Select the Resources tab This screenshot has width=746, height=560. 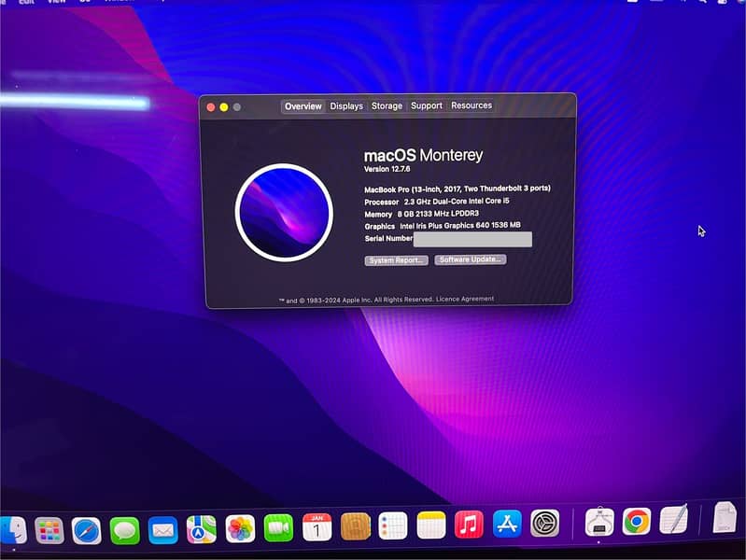point(472,105)
